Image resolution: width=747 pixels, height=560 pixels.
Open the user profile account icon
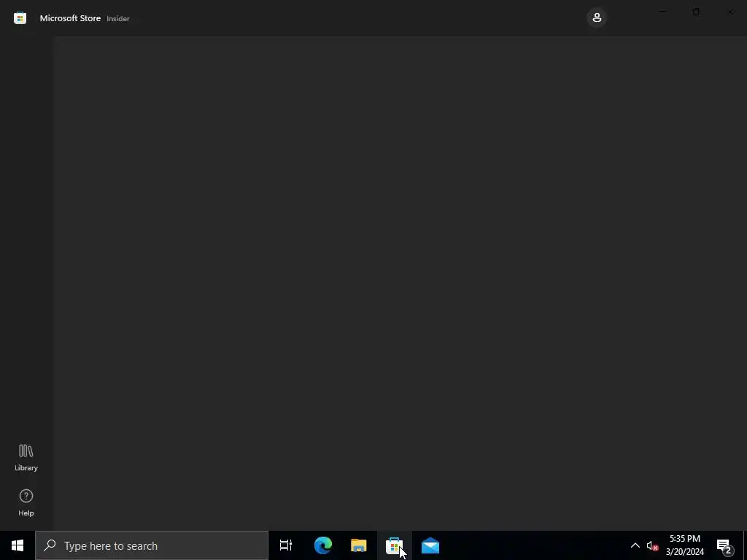click(x=597, y=18)
